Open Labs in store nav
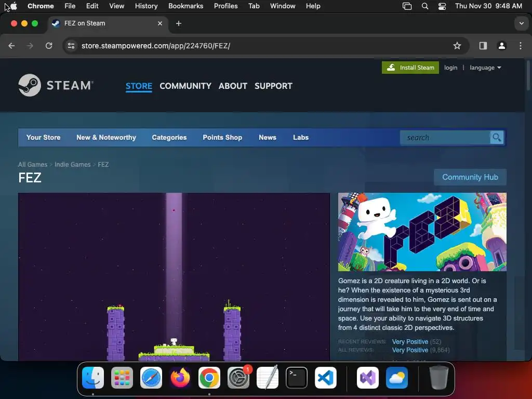Viewport: 532px width, 399px height. 301,137
